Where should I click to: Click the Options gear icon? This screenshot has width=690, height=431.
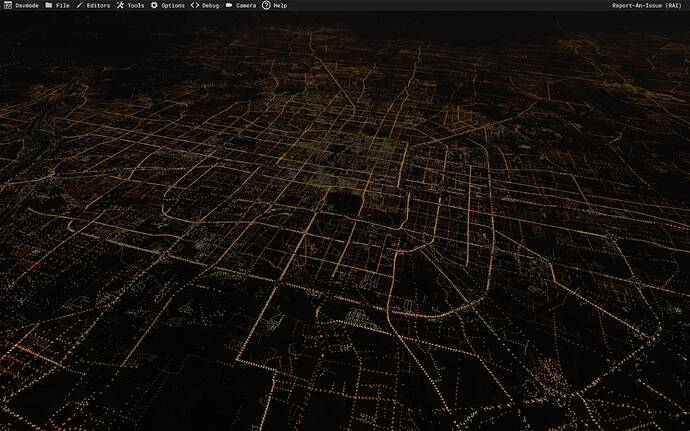pyautogui.click(x=154, y=6)
